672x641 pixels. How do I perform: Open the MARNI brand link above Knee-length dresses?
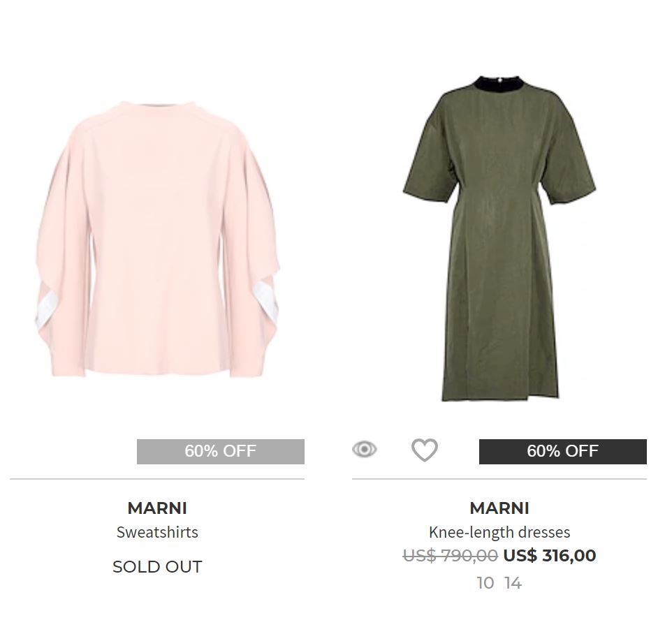499,508
